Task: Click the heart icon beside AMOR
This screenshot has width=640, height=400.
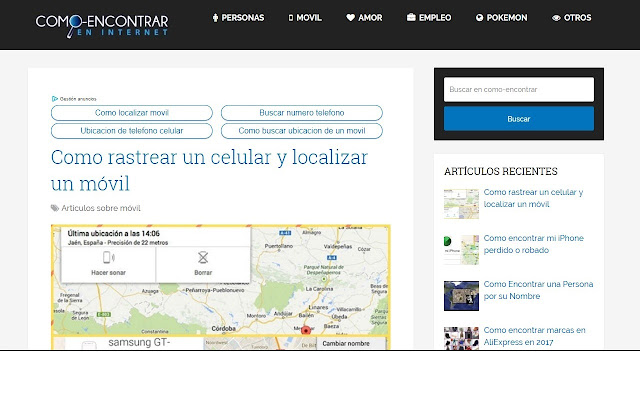Action: pos(351,18)
